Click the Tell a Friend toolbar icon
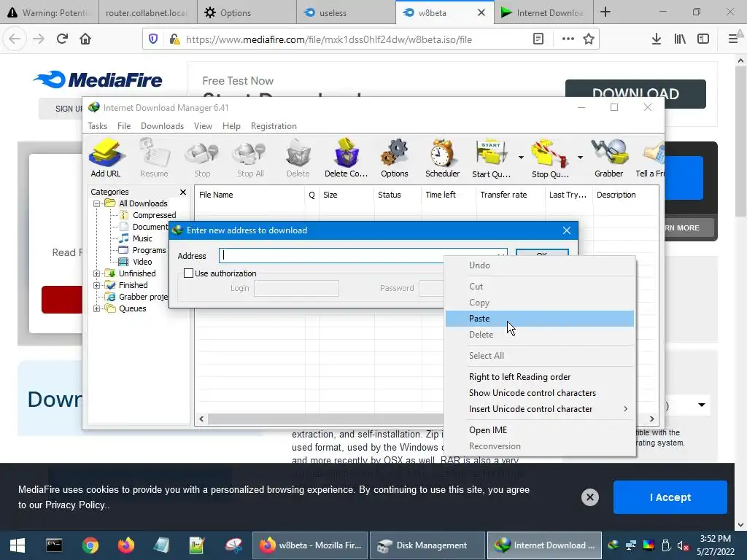The width and height of the screenshot is (747, 560). [x=650, y=158]
